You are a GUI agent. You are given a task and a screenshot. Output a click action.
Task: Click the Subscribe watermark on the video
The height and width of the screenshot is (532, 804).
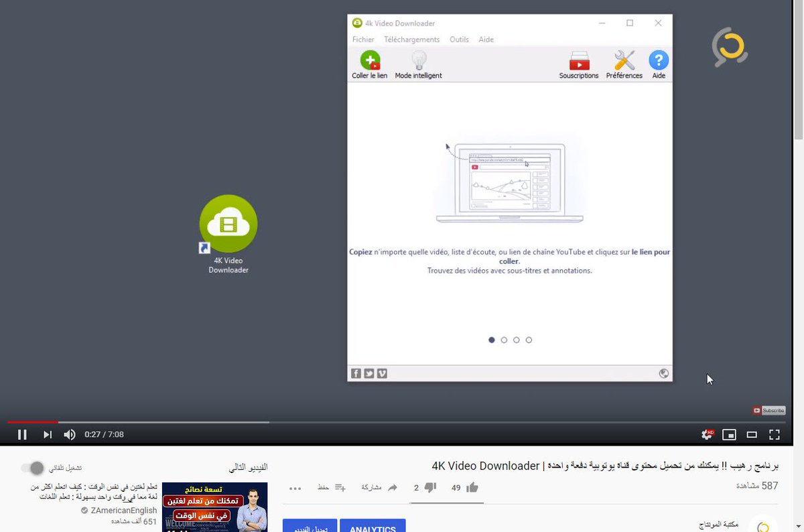768,410
